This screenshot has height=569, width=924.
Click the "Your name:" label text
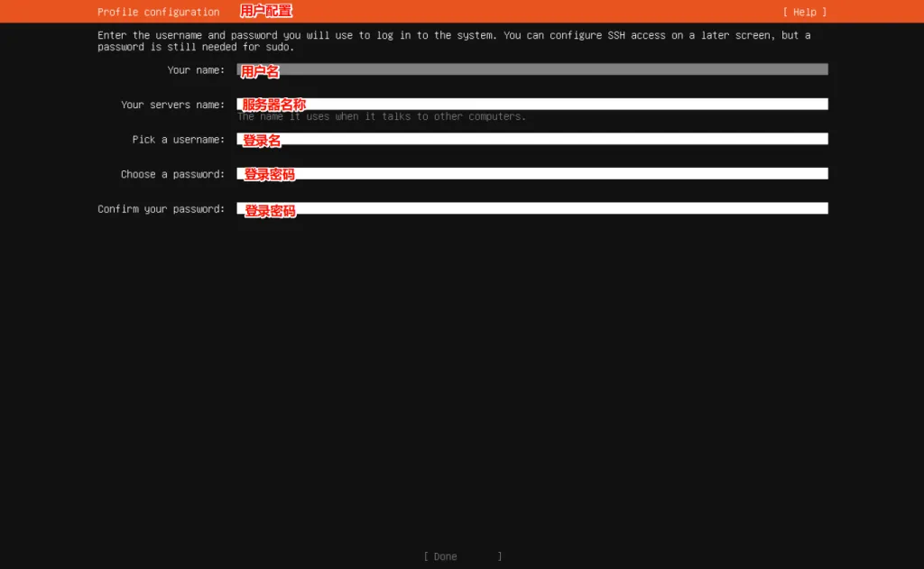coord(196,70)
